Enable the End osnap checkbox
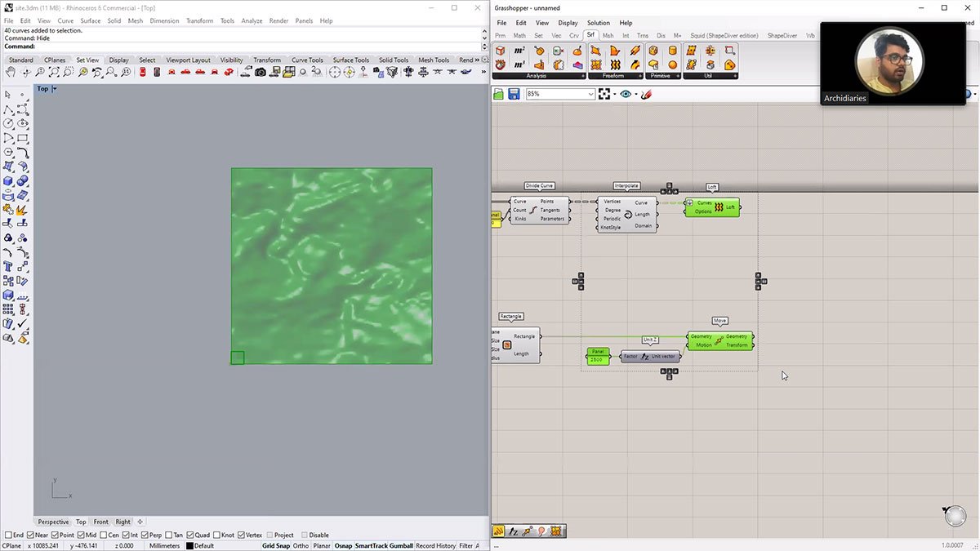Screen dimensions: 980x551 coord(9,535)
